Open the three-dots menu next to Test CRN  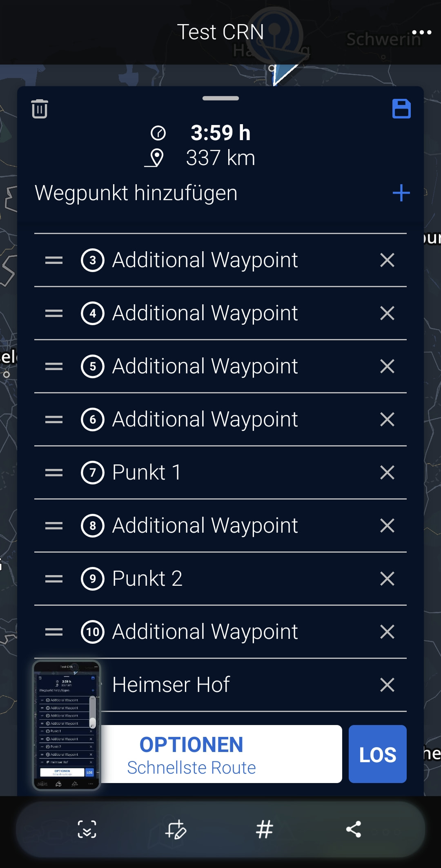point(421,32)
